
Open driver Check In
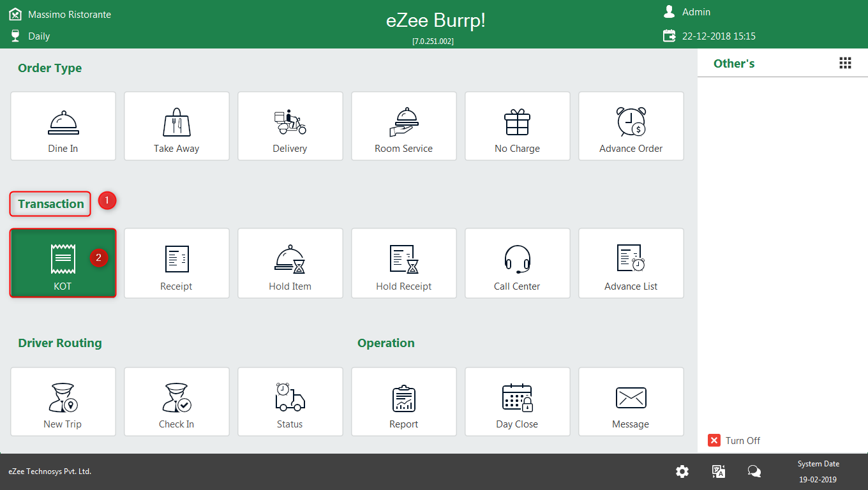tap(177, 401)
